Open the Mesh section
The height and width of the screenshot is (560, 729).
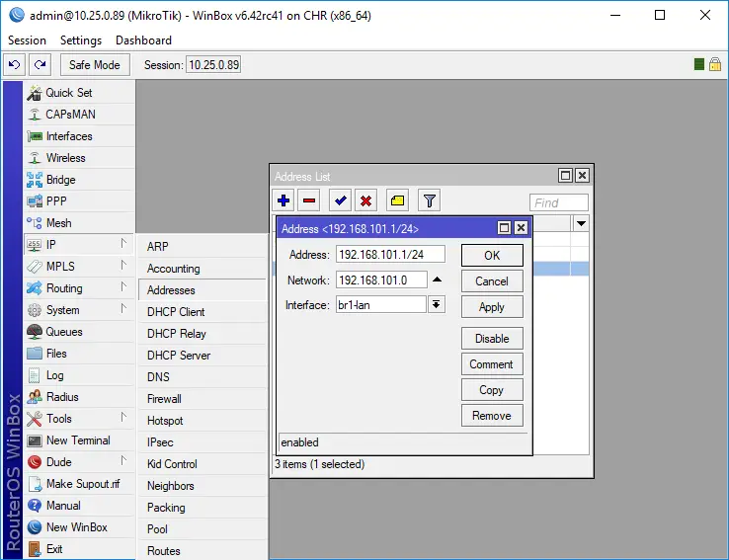click(x=79, y=223)
